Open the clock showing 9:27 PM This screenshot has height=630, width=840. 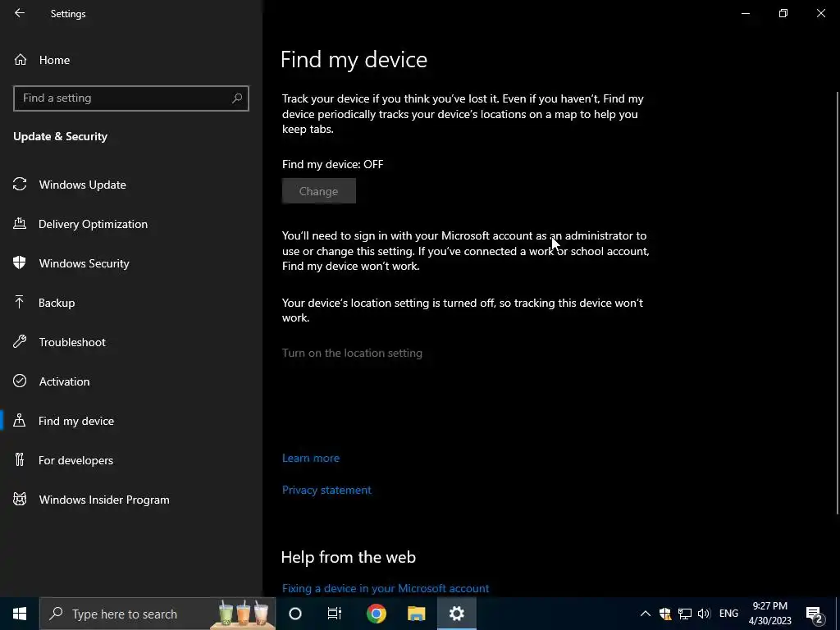tap(769, 614)
